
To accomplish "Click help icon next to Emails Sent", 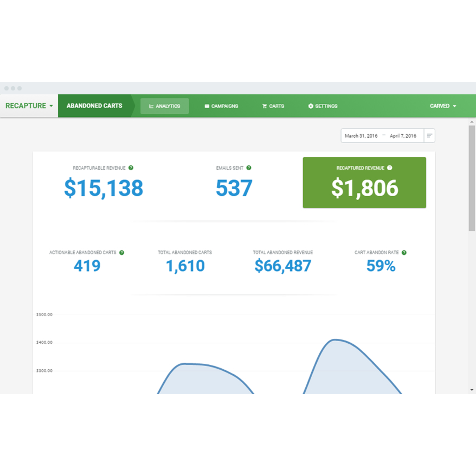I will [x=249, y=168].
